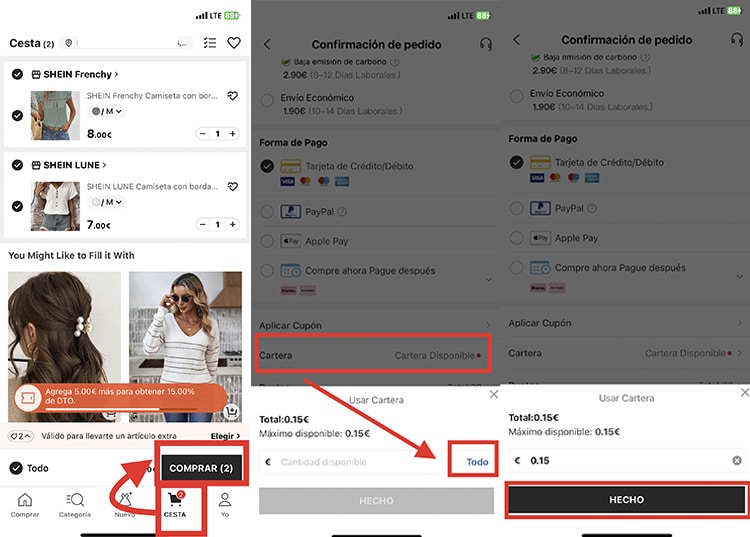
Task: Open the Frenchy shirt product thumbnail
Action: tap(55, 115)
